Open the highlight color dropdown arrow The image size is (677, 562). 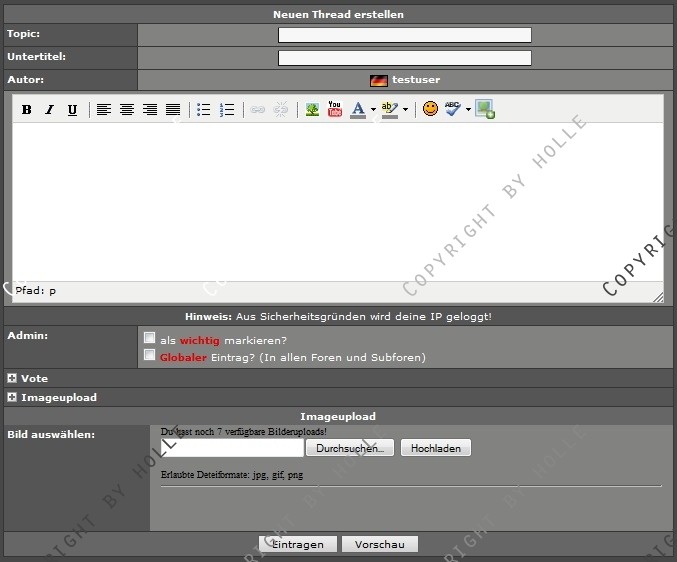click(405, 110)
